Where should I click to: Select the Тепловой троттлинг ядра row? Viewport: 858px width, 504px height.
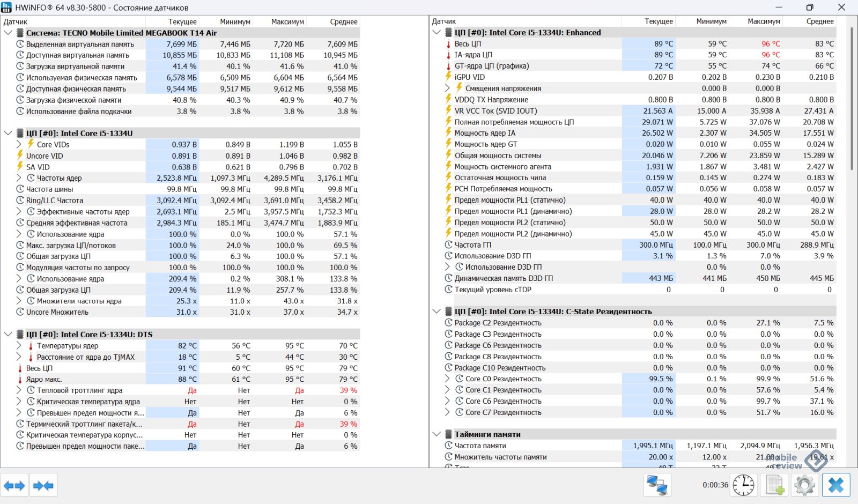point(79,390)
